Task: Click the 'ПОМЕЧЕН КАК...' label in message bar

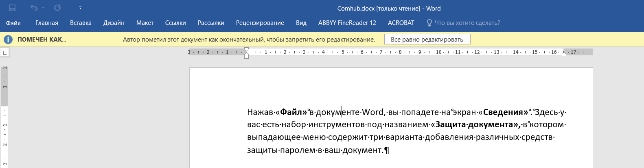Action: (x=42, y=40)
